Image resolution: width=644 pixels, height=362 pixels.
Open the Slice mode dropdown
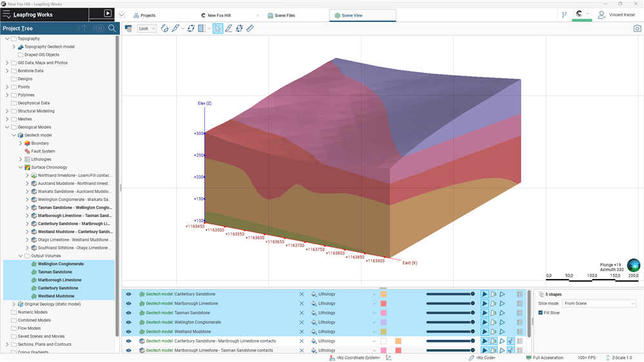tap(599, 303)
